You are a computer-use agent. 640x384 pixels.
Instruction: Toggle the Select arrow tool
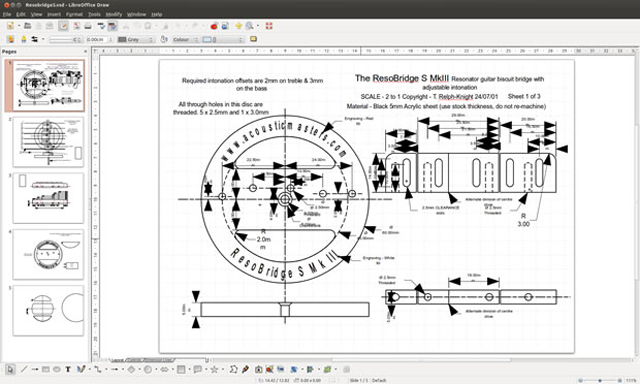[x=10, y=369]
